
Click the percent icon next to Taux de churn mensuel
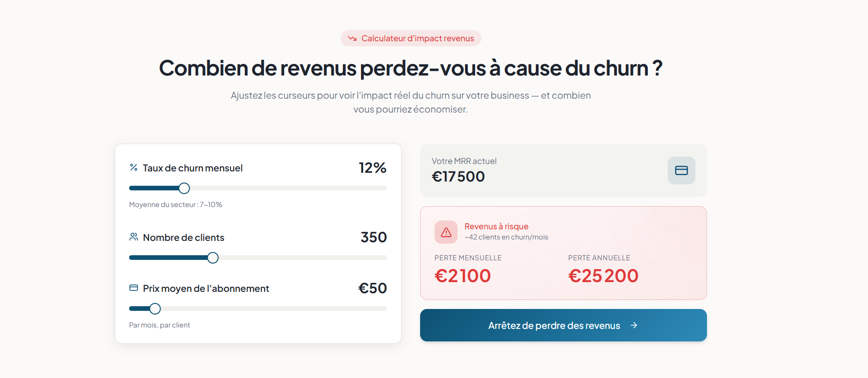(134, 167)
